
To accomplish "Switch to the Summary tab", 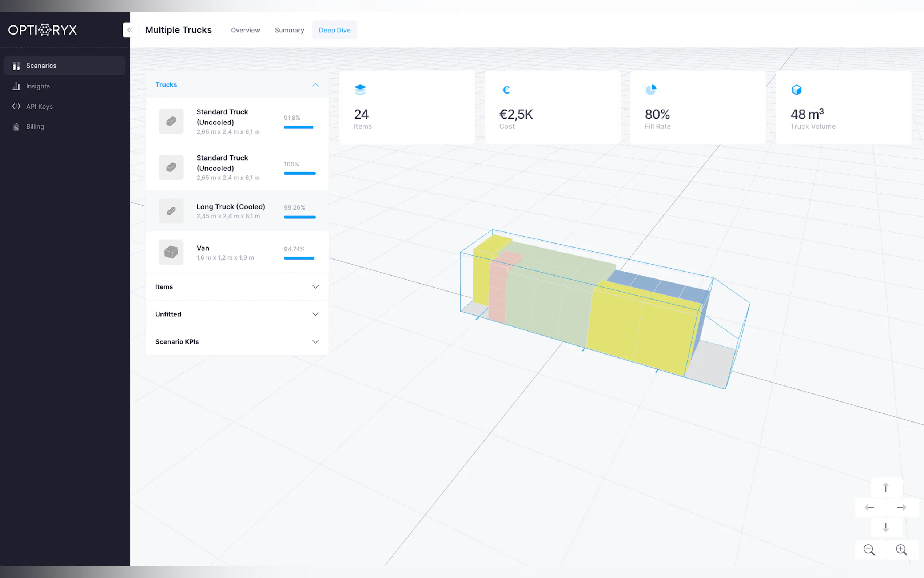I will point(289,30).
